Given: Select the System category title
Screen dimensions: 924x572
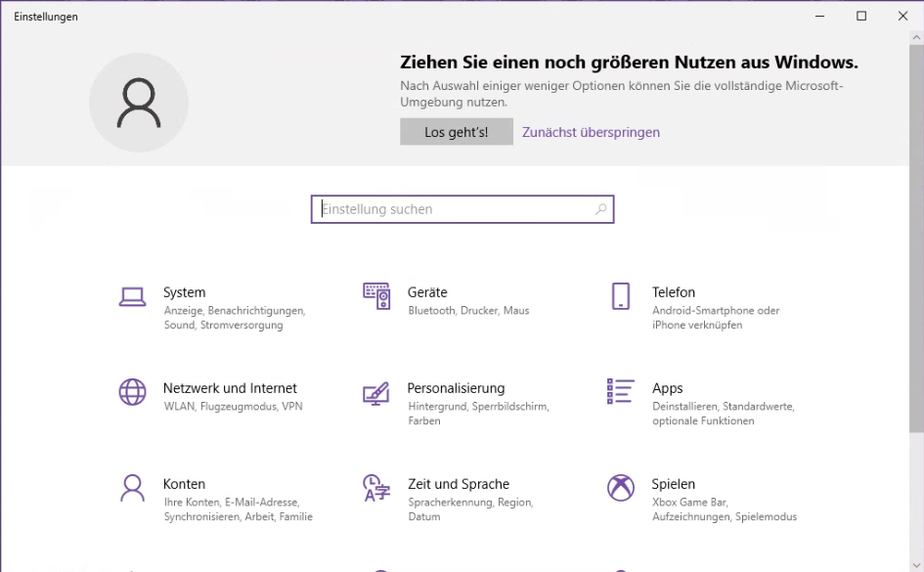Looking at the screenshot, I should 185,292.
